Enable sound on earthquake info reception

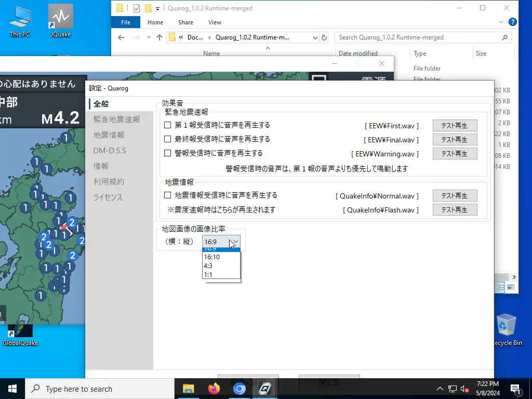167,195
